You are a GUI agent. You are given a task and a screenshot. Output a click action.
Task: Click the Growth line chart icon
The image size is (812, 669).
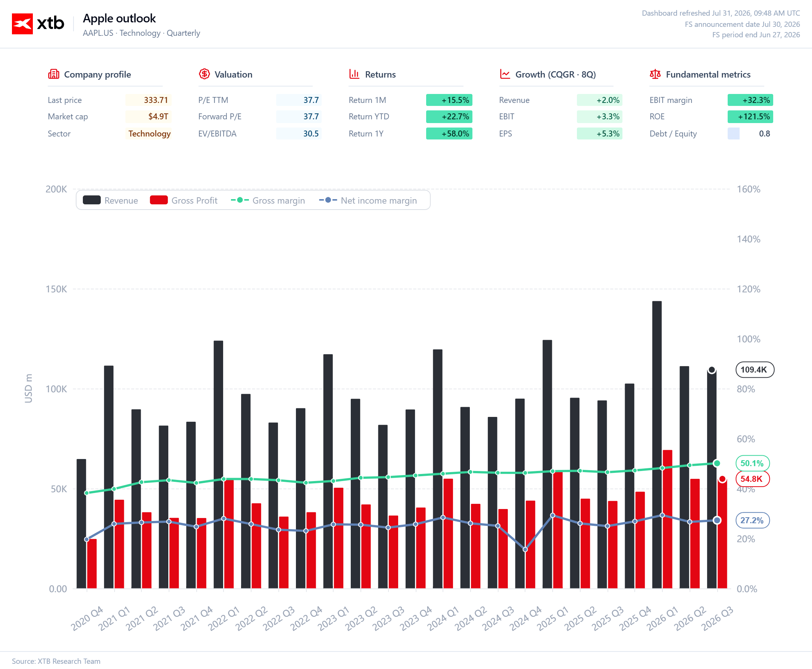click(x=505, y=74)
